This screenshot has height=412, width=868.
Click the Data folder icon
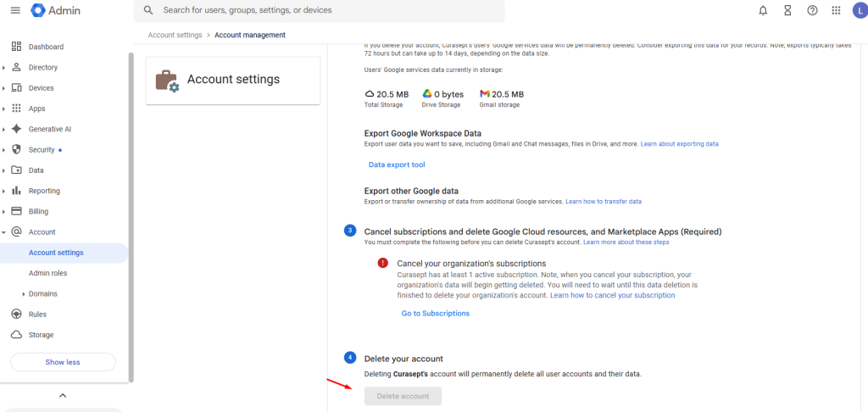pos(17,170)
